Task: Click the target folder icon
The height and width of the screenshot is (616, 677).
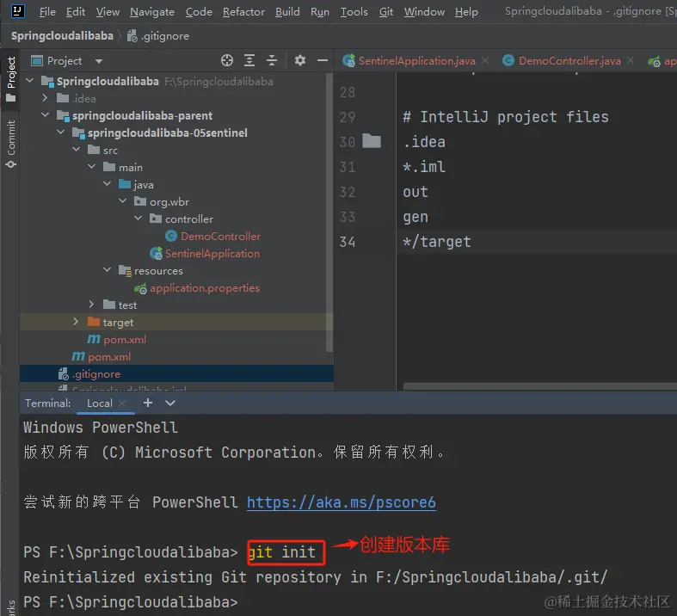Action: [x=94, y=322]
